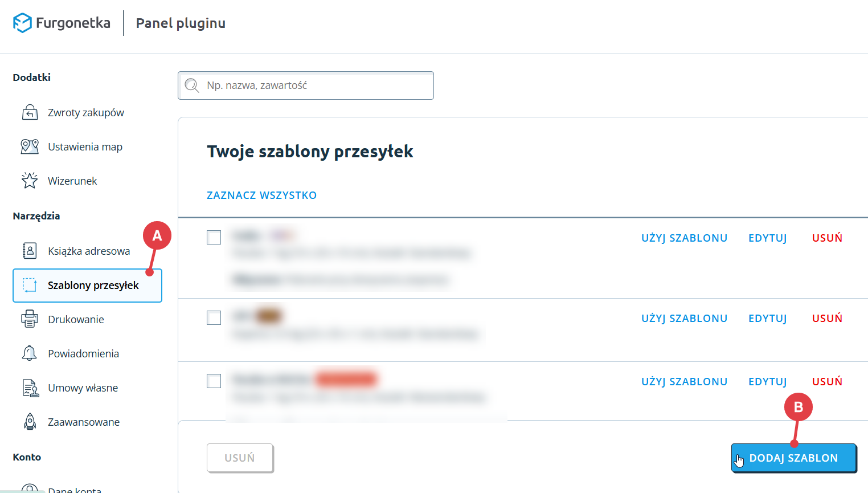Tick the first template's checkbox
868x493 pixels.
(x=214, y=237)
